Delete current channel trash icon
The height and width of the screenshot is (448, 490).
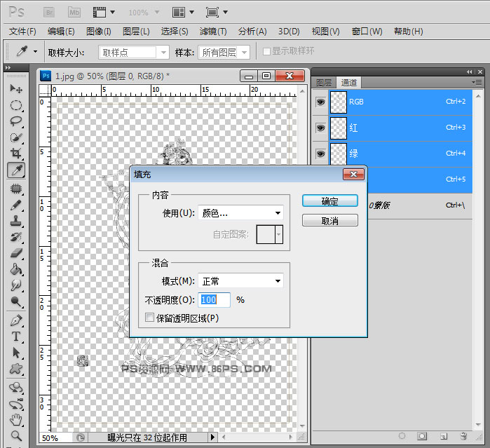(464, 436)
